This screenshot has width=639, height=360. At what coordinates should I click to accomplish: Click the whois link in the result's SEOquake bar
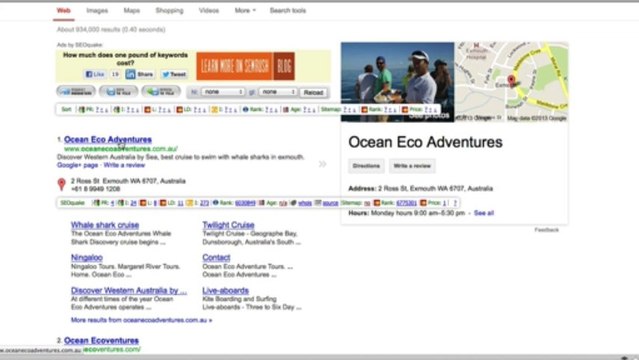tap(305, 203)
